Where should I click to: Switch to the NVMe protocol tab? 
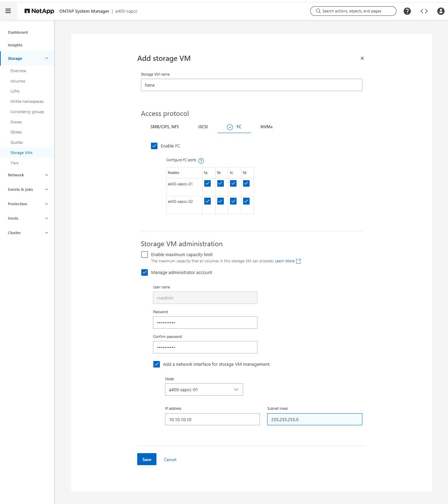(x=266, y=127)
